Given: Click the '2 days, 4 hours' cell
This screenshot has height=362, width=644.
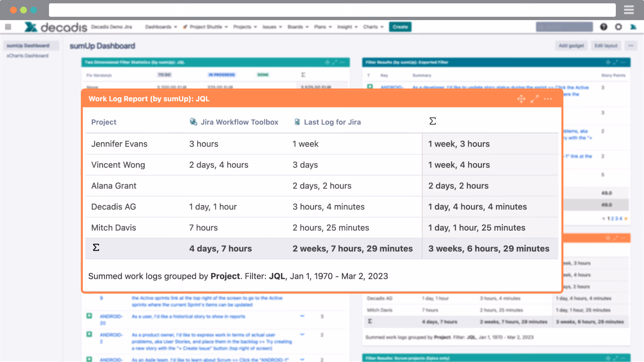Looking at the screenshot, I should 219,165.
